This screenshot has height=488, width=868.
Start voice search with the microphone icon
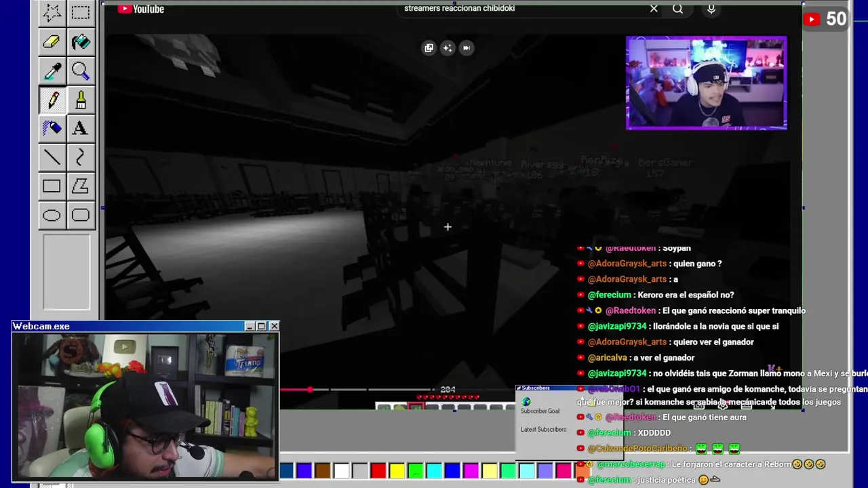coord(711,9)
